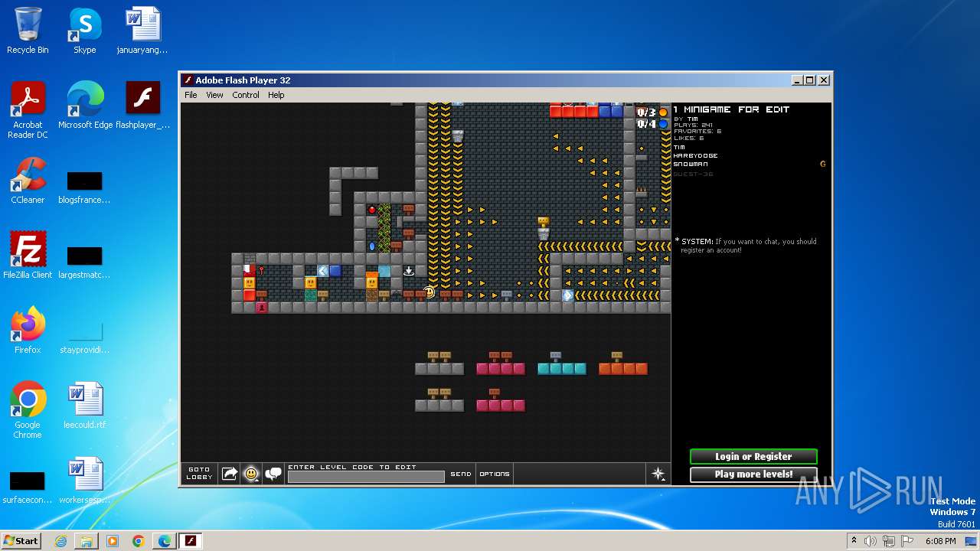This screenshot has height=551, width=980.
Task: Select the upper magenta brick platform
Action: [x=501, y=369]
